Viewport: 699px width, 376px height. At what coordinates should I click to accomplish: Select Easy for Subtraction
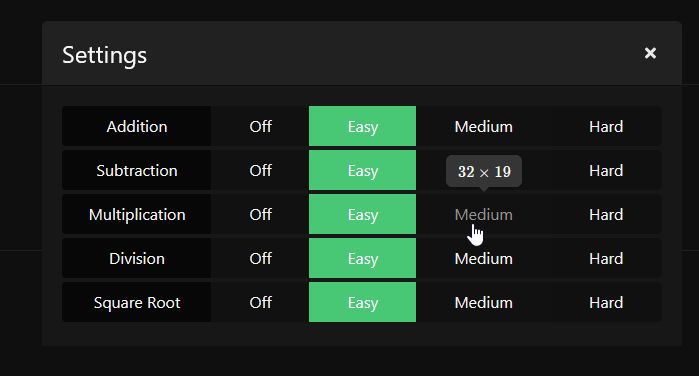pos(362,170)
